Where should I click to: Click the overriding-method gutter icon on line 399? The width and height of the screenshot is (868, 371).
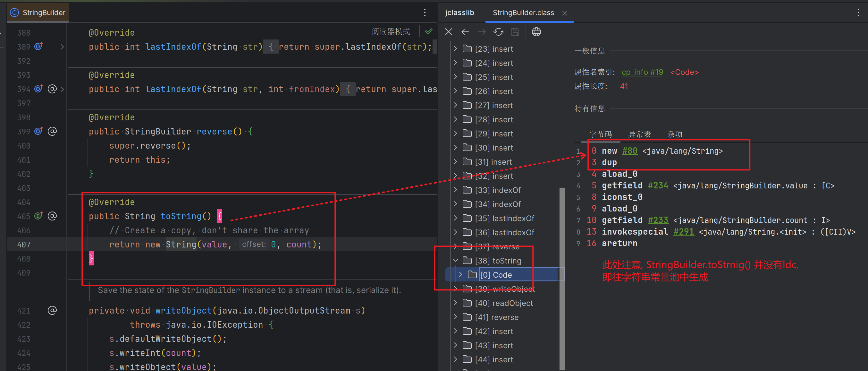point(38,131)
